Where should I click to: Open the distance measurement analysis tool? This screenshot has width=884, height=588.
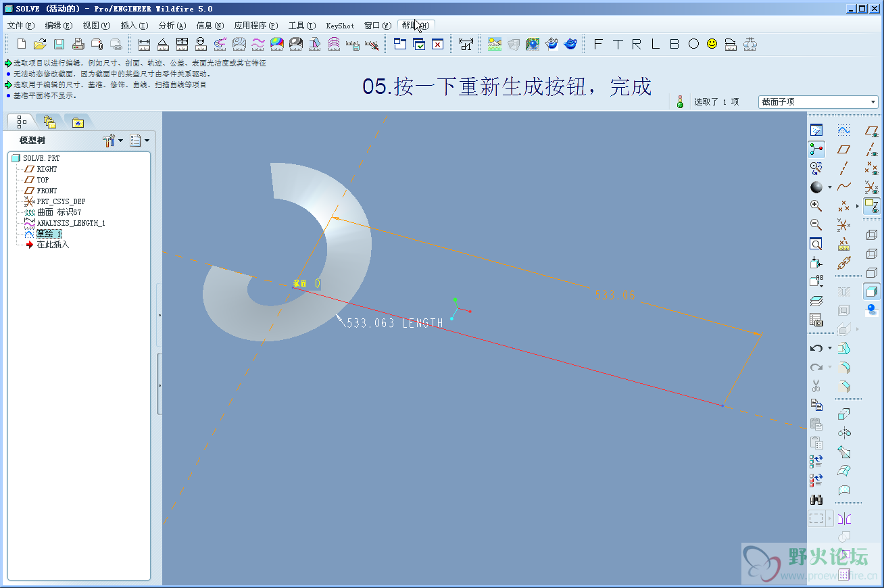coord(144,44)
